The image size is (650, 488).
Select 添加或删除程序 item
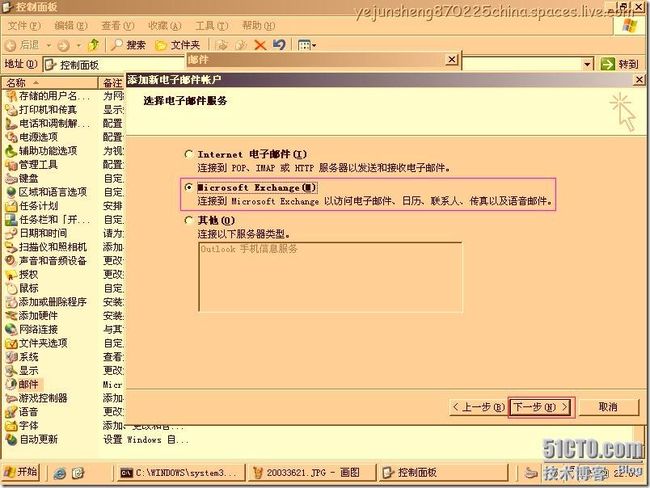click(46, 302)
